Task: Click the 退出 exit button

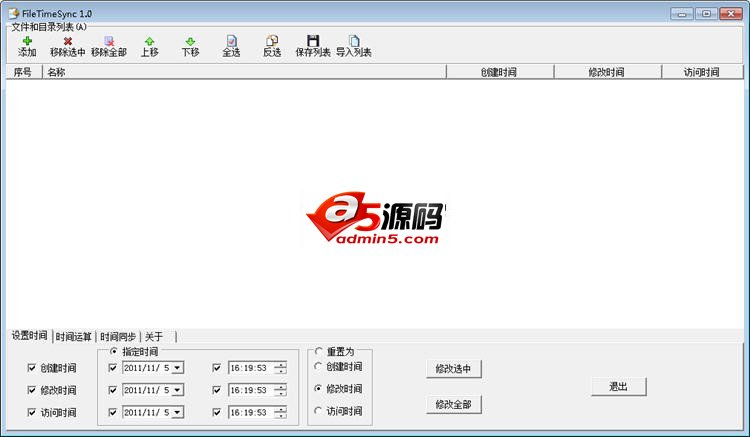Action: click(618, 386)
